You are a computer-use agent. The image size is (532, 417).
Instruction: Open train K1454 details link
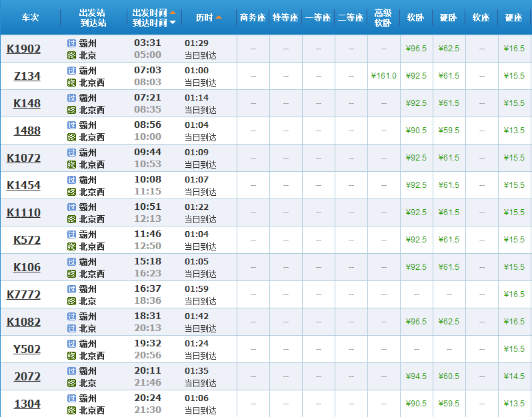[x=23, y=185]
